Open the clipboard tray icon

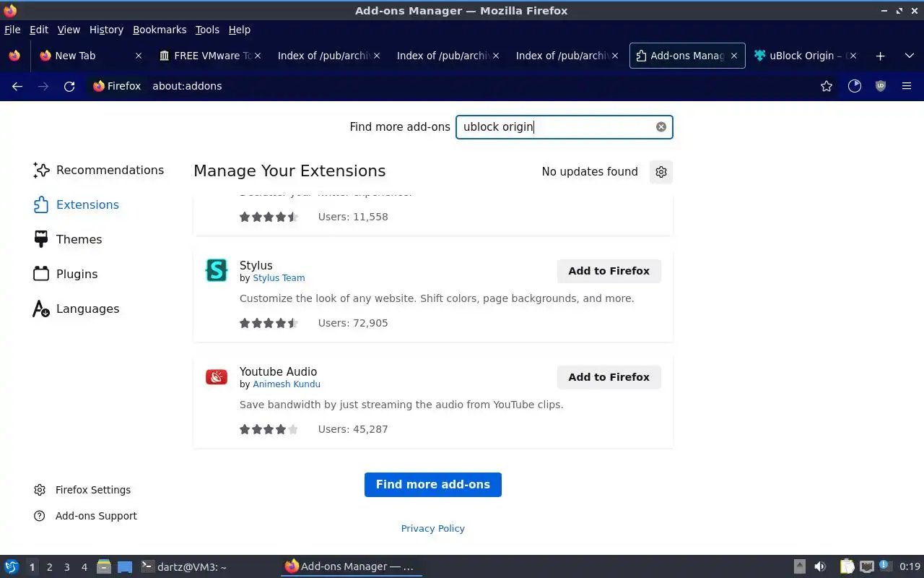click(847, 566)
